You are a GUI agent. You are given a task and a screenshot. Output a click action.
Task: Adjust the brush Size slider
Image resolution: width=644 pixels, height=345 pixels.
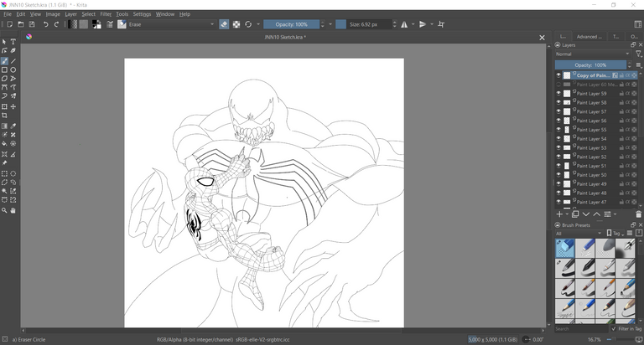point(363,24)
